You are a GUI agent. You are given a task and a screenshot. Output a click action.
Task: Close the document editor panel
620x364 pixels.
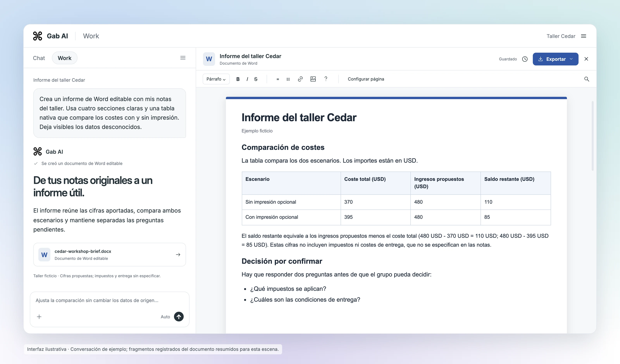[586, 59]
